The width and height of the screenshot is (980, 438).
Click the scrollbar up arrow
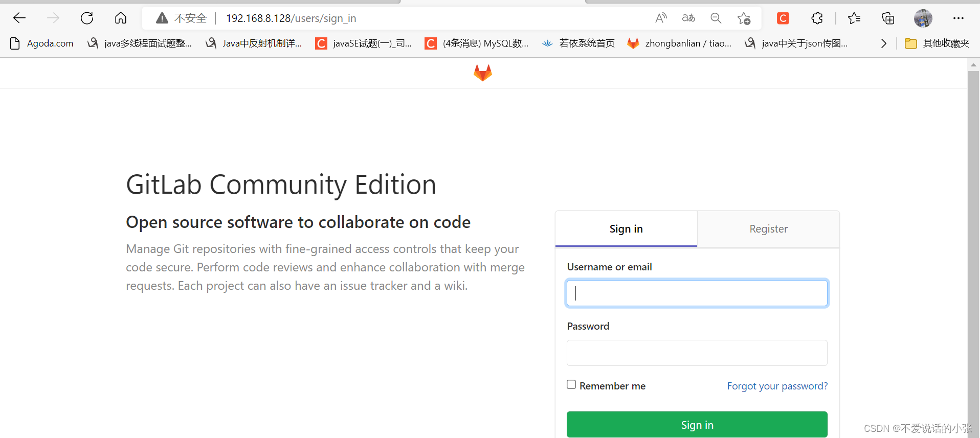[x=973, y=65]
